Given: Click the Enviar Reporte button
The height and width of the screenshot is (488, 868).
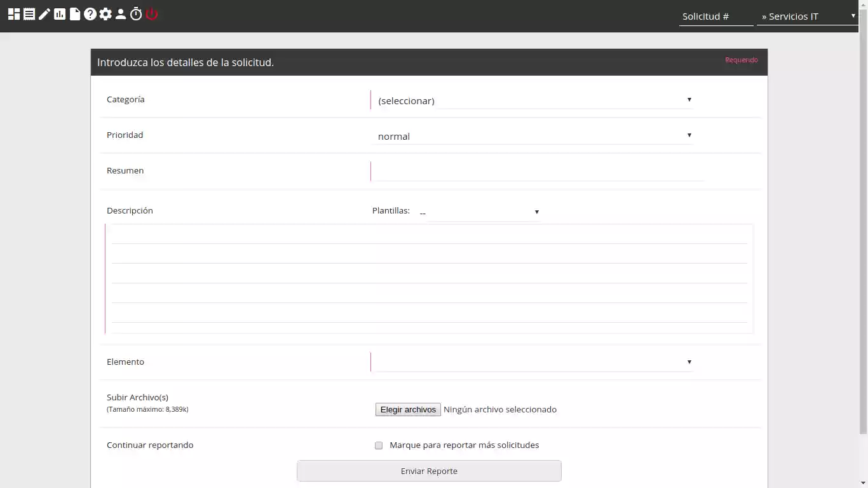Looking at the screenshot, I should [429, 471].
